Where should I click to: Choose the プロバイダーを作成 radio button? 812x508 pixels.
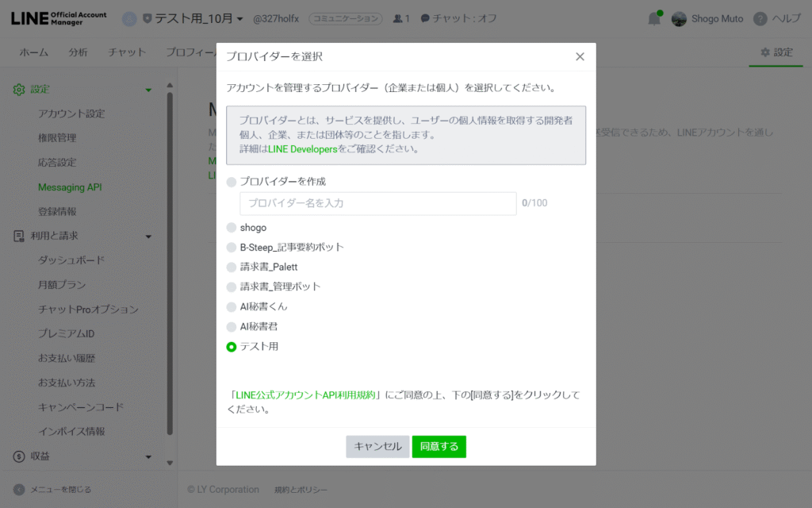[x=232, y=182]
